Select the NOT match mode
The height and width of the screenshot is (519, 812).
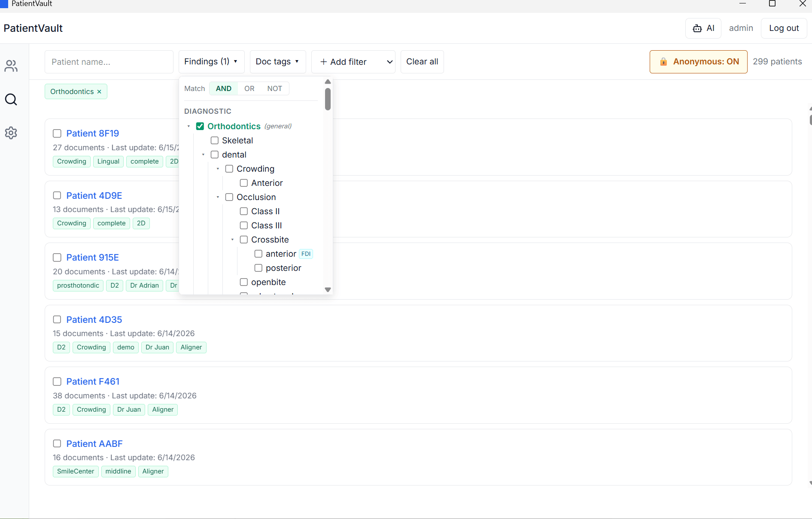[274, 88]
